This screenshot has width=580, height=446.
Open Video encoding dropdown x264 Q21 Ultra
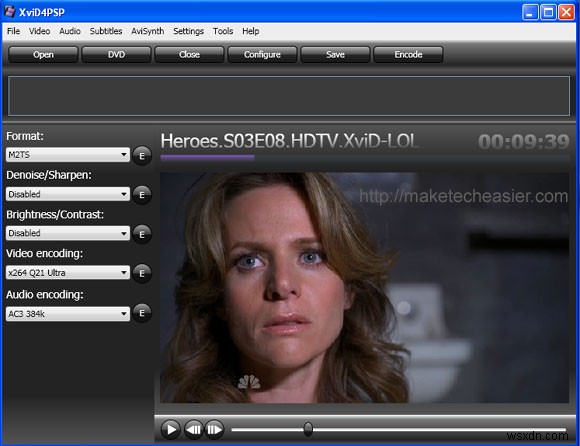click(x=68, y=273)
